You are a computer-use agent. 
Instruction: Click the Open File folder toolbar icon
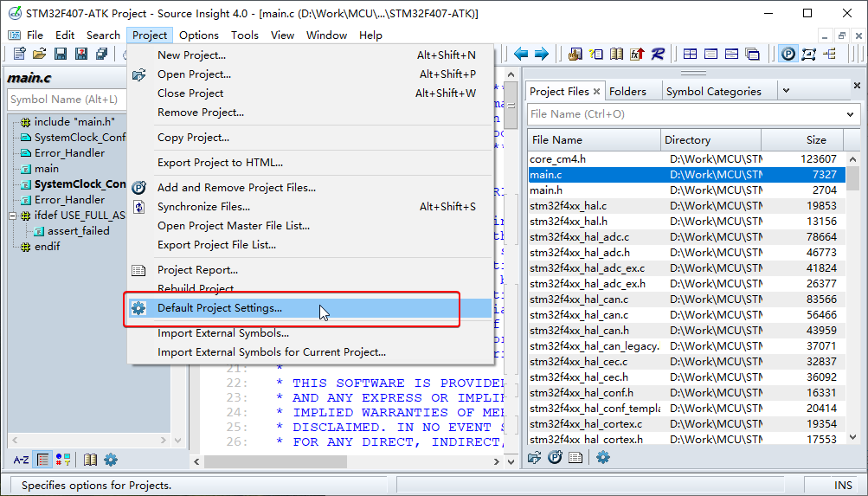click(39, 54)
